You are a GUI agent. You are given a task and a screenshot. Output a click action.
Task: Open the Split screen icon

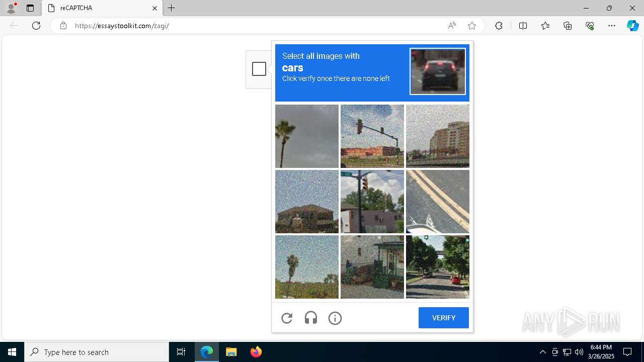coord(523,26)
